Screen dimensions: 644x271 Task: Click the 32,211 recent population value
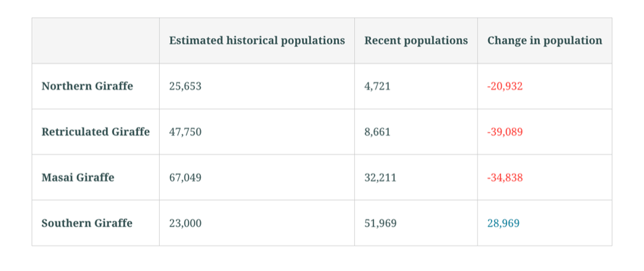coord(380,177)
